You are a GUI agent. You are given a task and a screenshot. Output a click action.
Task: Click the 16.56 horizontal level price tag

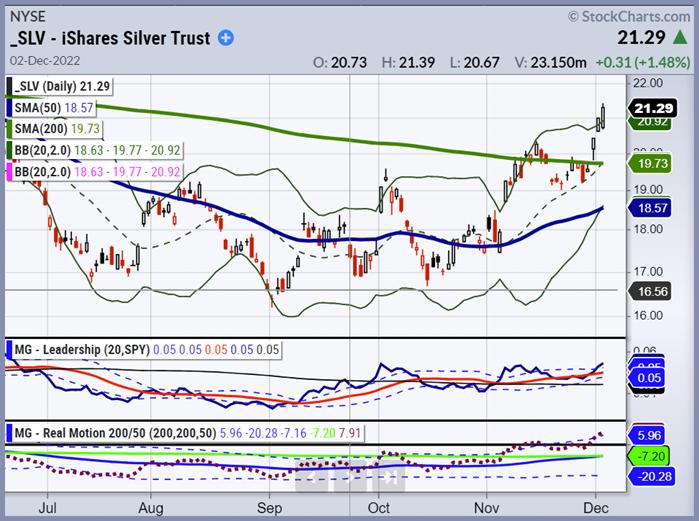click(x=651, y=289)
